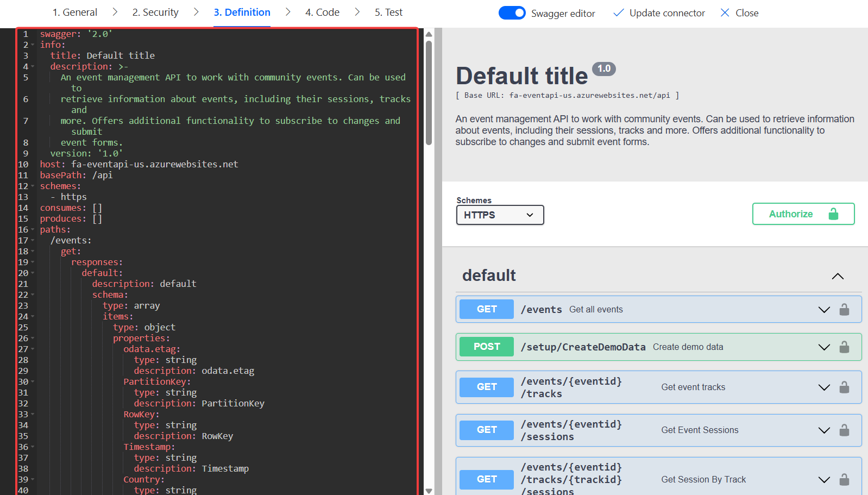Fold the info block at line 2
The height and width of the screenshot is (495, 868).
[33, 45]
